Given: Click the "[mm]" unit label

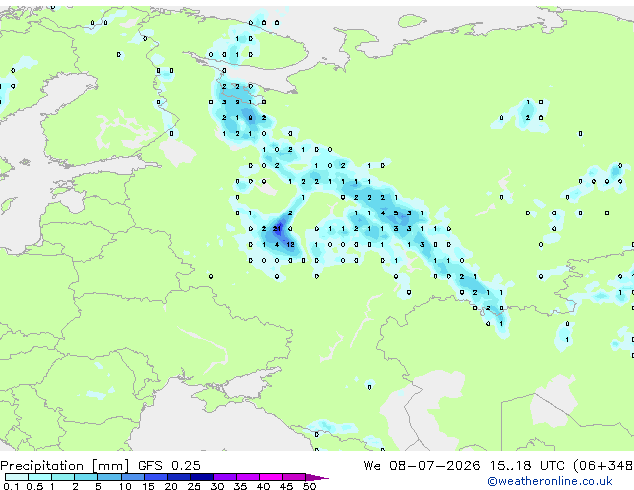Looking at the screenshot, I should click(x=111, y=466).
